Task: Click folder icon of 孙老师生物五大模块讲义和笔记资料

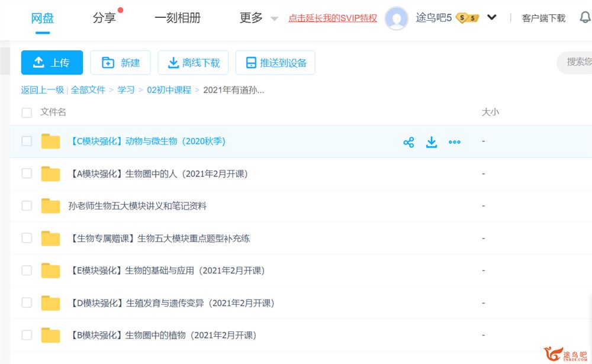Action: coord(50,206)
